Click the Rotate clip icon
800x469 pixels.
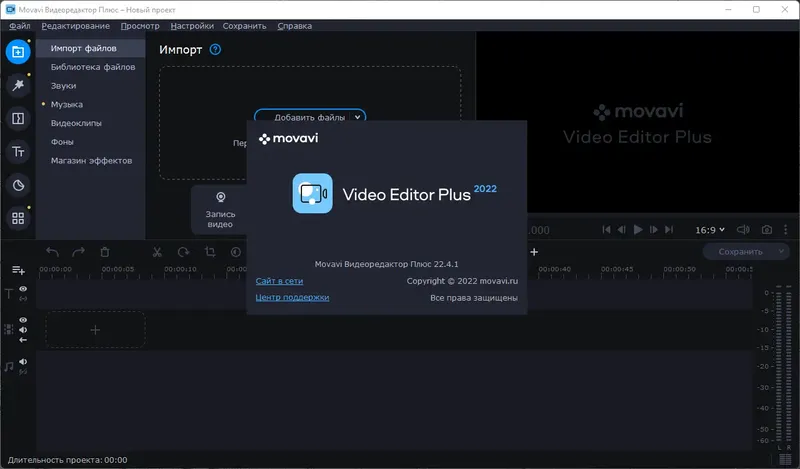183,252
